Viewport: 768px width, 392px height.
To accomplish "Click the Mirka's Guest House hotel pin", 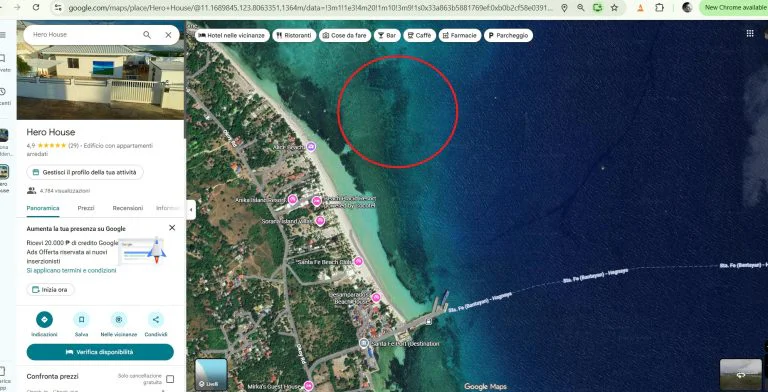I will (308, 386).
